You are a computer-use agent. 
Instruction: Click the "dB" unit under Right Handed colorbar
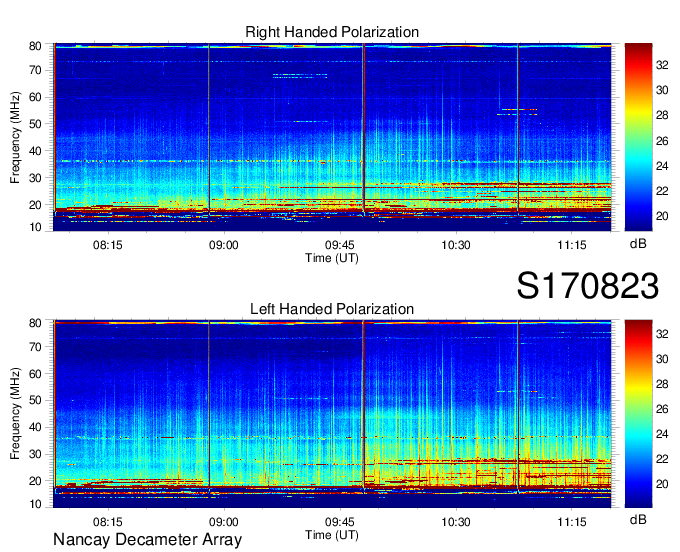[638, 244]
